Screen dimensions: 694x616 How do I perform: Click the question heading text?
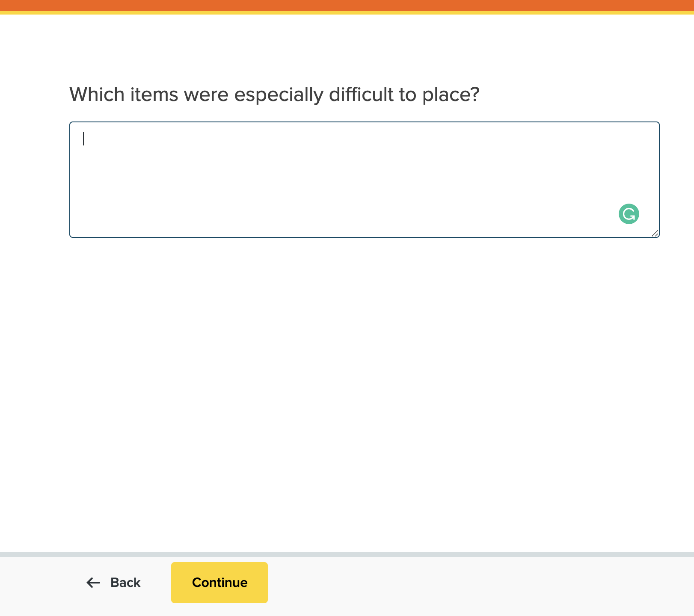tap(274, 95)
